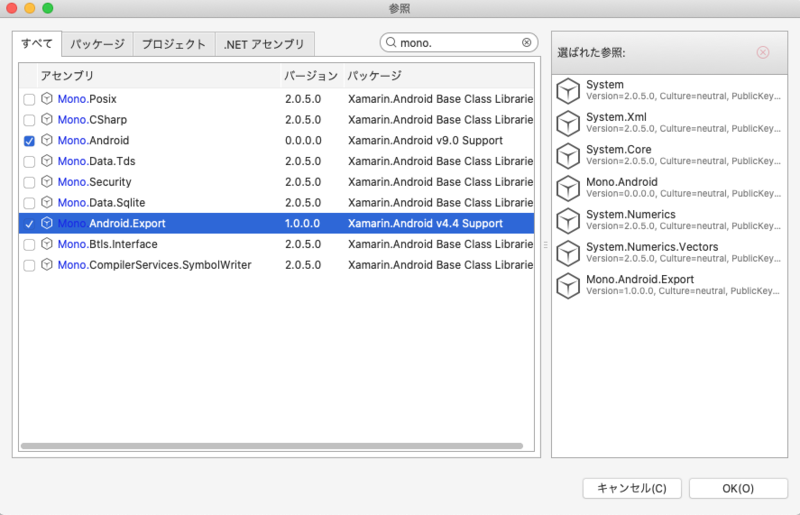Select Mono.Android.Export icon in selected references

click(568, 285)
